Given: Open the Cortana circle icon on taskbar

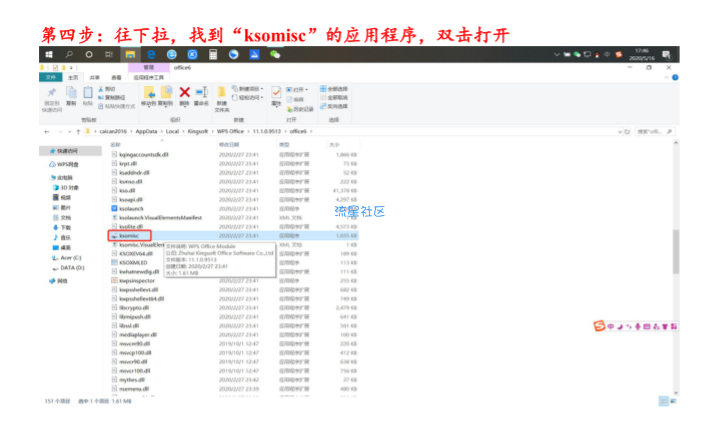Looking at the screenshot, I should click(89, 55).
